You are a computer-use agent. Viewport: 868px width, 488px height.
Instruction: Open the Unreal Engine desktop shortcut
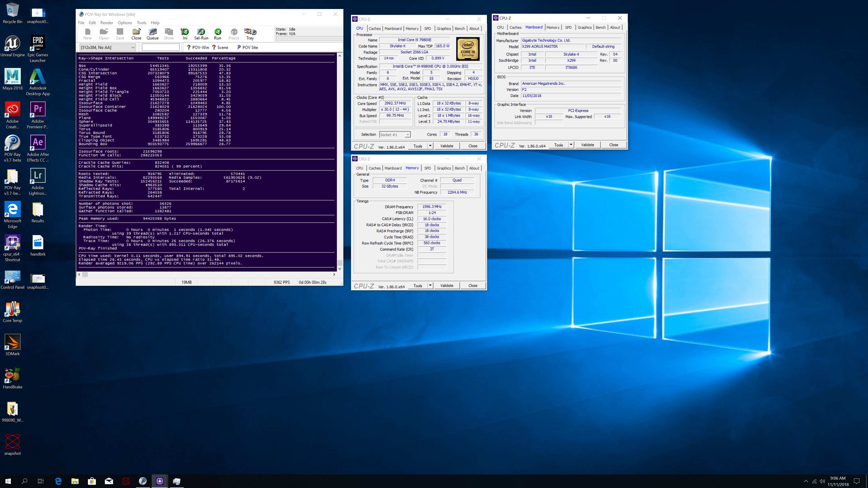coord(12,46)
